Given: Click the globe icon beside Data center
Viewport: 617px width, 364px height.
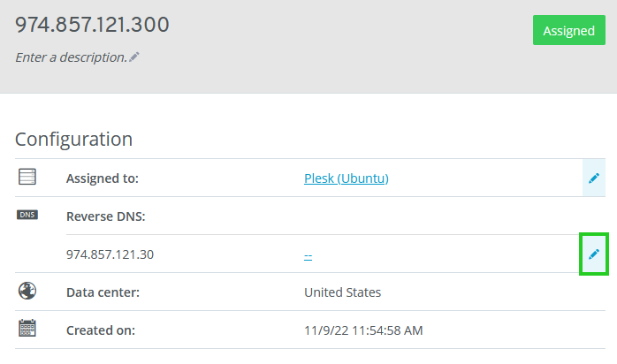Looking at the screenshot, I should [27, 291].
